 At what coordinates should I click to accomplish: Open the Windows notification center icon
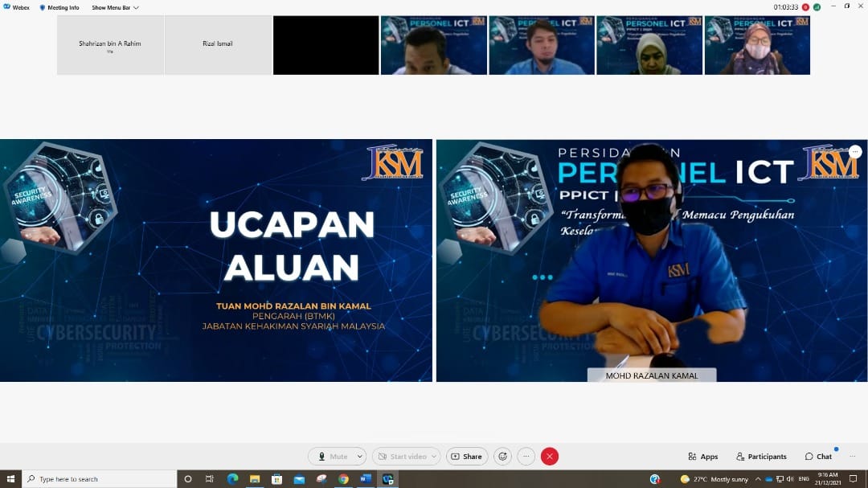[853, 478]
